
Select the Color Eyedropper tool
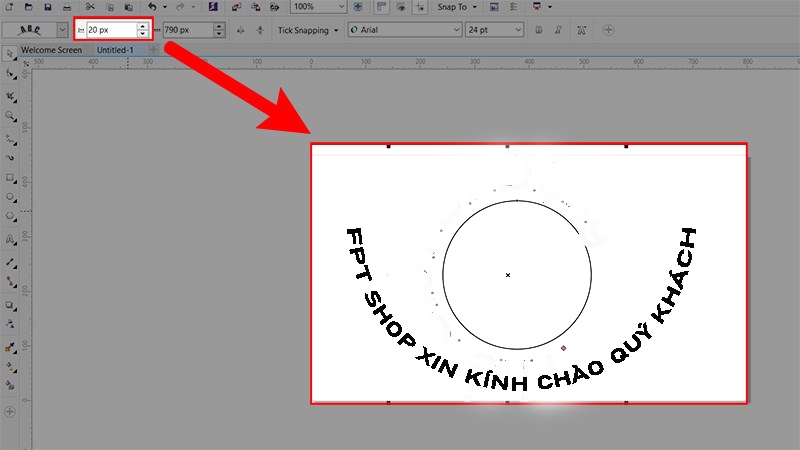click(x=10, y=347)
